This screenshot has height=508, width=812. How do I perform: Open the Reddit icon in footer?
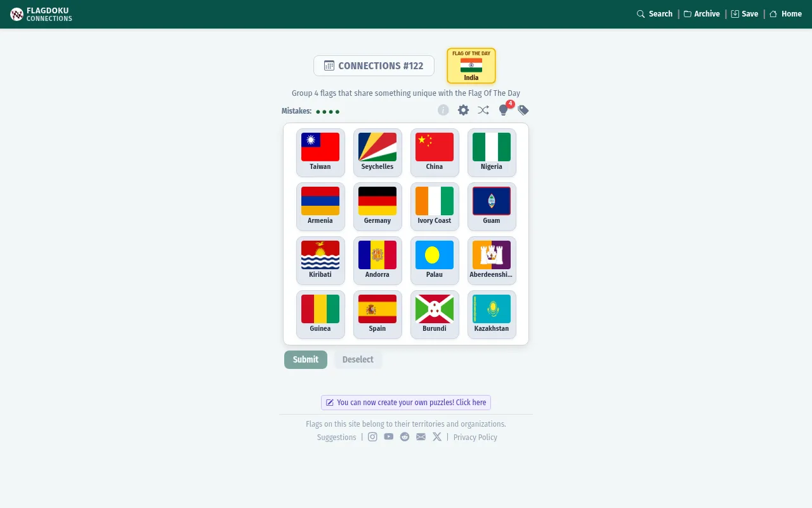(405, 437)
